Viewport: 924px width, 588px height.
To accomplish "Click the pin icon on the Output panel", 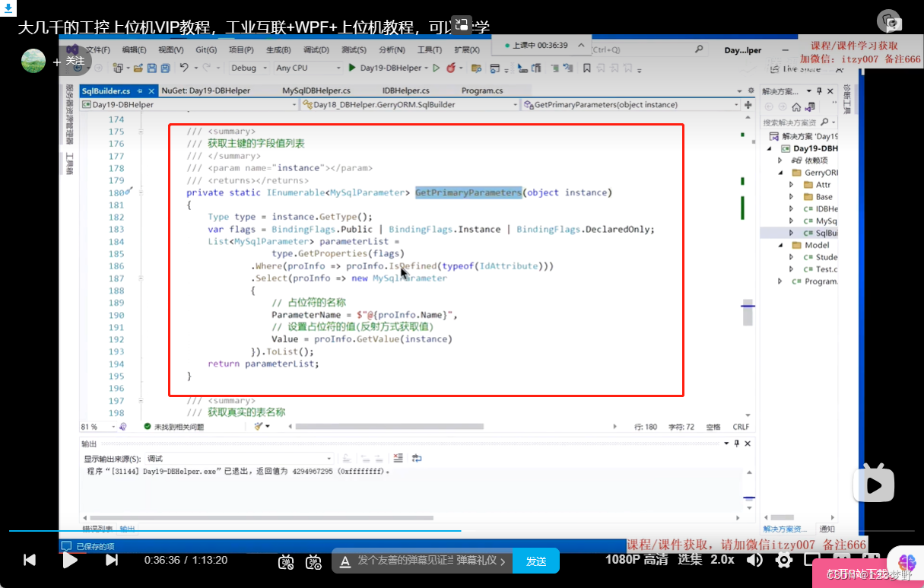I will coord(737,443).
